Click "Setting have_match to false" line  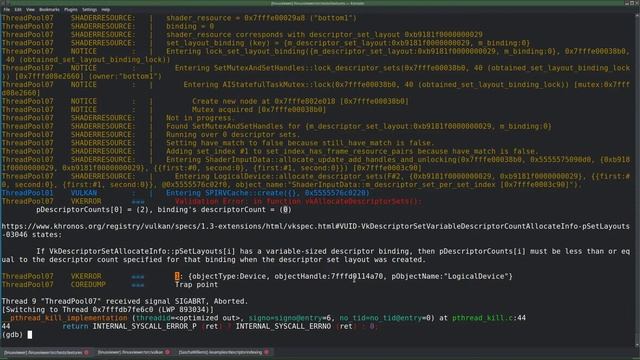pyautogui.click(x=300, y=143)
